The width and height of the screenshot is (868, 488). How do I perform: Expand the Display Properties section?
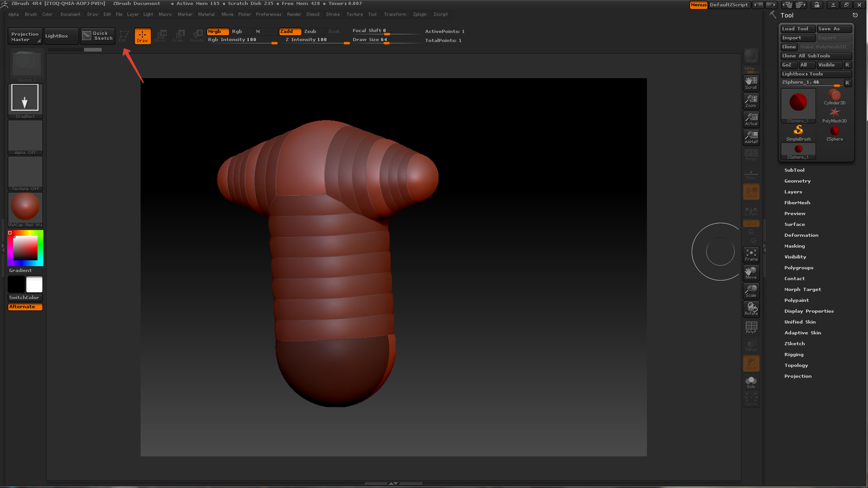[x=809, y=311]
